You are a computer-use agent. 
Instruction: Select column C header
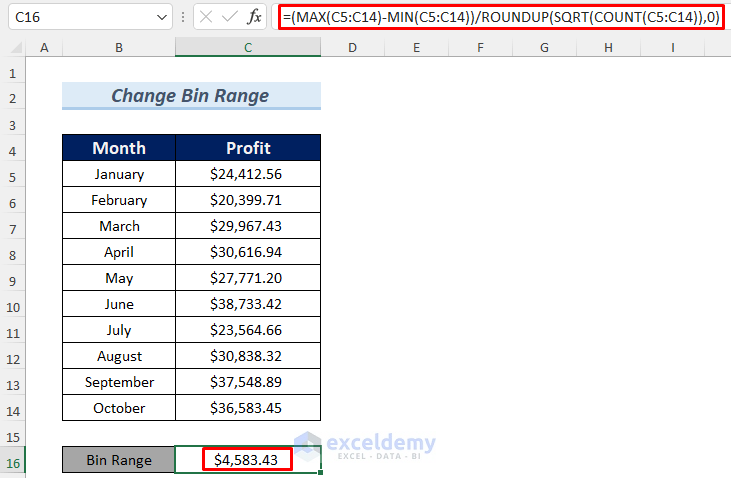(248, 48)
